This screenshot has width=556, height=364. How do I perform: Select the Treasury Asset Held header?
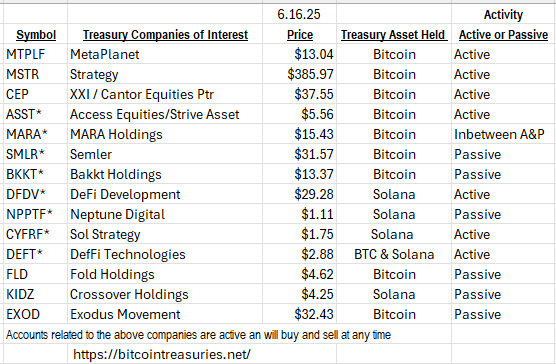tap(394, 35)
